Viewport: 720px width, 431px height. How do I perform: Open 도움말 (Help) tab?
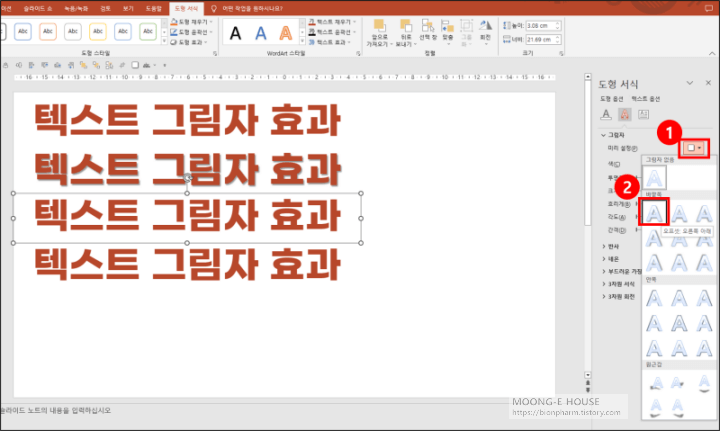(153, 8)
